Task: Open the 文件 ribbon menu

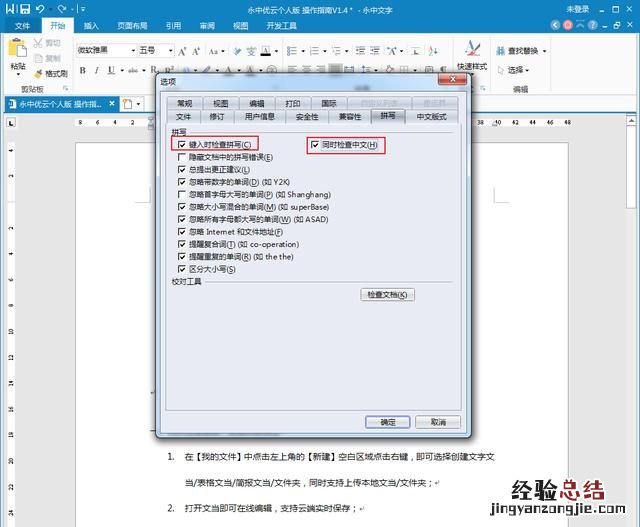Action: 22,26
